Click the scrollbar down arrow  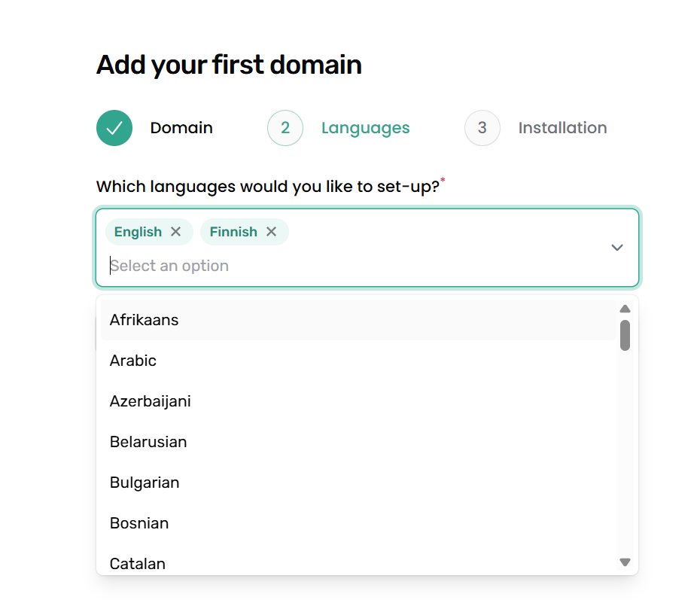[625, 562]
